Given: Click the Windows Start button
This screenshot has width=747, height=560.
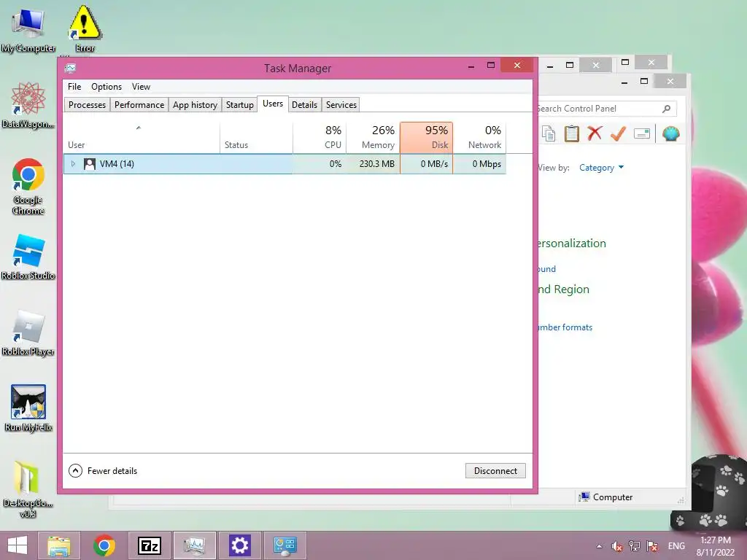Looking at the screenshot, I should tap(18, 545).
